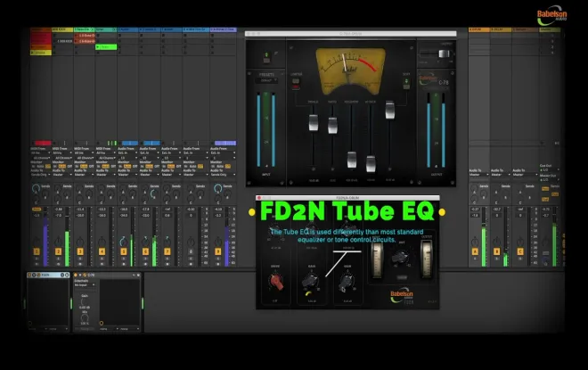Launch the red clip in track 1
Image resolution: width=588 pixels, height=370 pixels.
[x=41, y=38]
